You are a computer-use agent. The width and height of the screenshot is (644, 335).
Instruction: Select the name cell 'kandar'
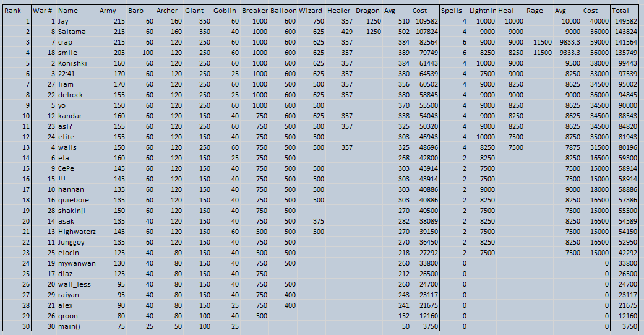[70, 116]
